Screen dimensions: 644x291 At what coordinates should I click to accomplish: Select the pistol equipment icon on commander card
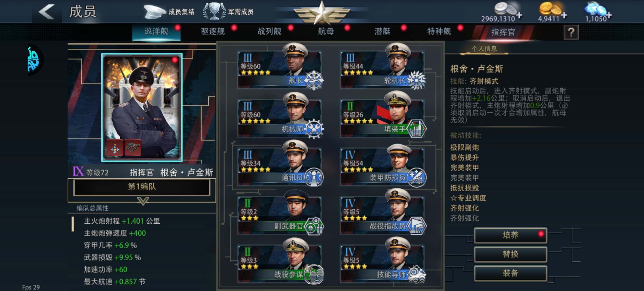point(133,147)
